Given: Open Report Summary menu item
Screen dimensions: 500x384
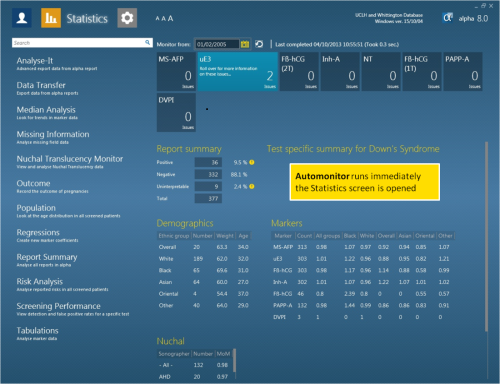Looking at the screenshot, I should point(47,260).
